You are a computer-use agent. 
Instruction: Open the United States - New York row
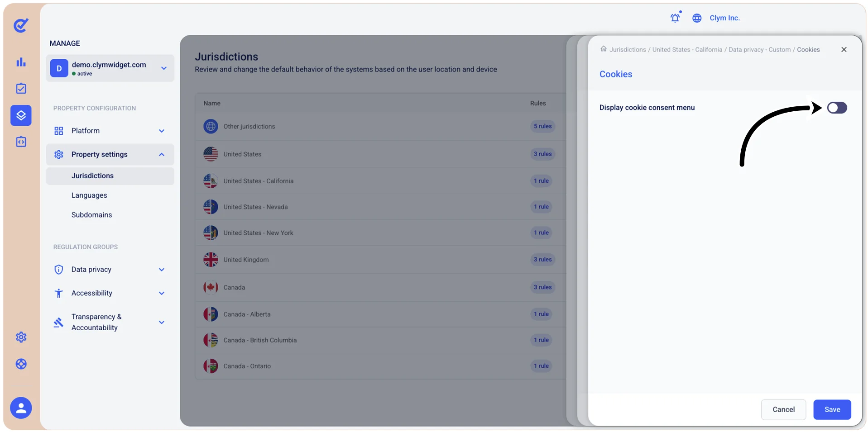click(x=380, y=233)
